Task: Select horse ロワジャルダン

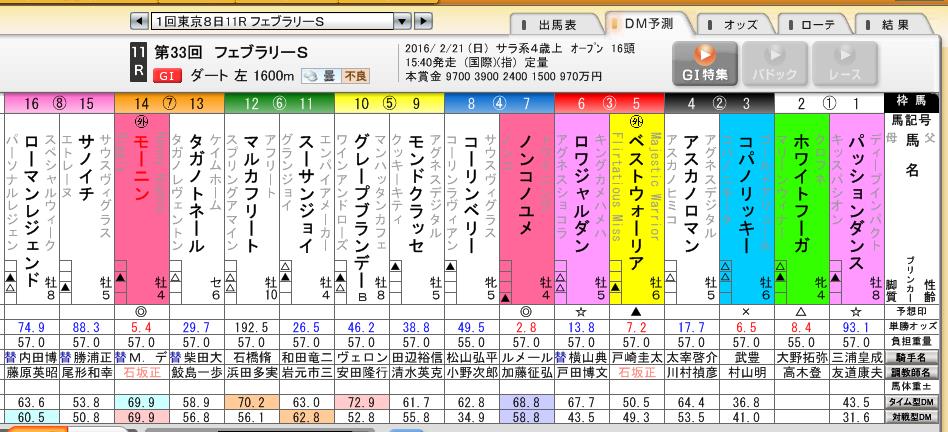Action: tap(579, 192)
